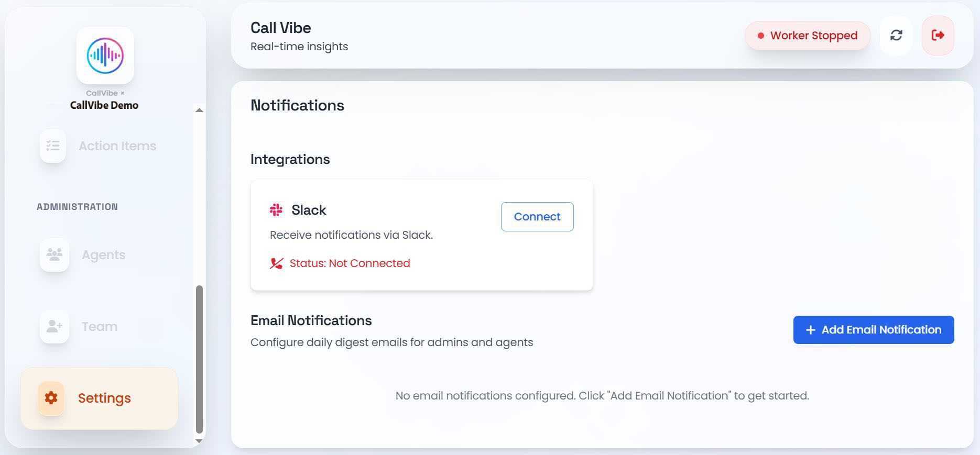
Task: Click the sidebar scroll up arrow
Action: (x=199, y=110)
